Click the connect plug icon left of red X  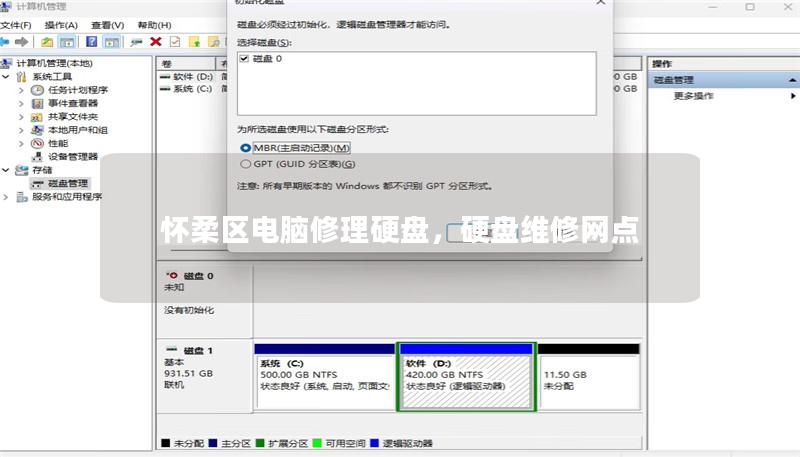tap(136, 42)
